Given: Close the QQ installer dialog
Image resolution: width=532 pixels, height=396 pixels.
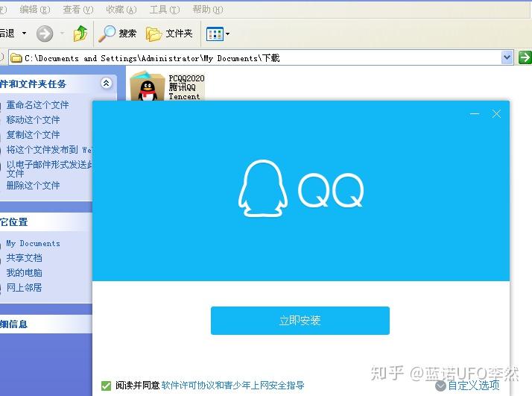Looking at the screenshot, I should pos(496,114).
